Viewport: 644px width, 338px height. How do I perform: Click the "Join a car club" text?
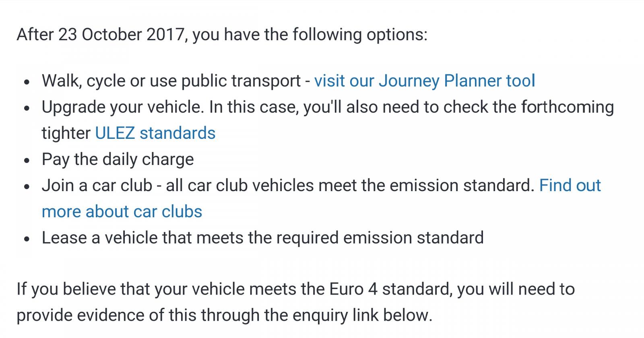pos(97,185)
